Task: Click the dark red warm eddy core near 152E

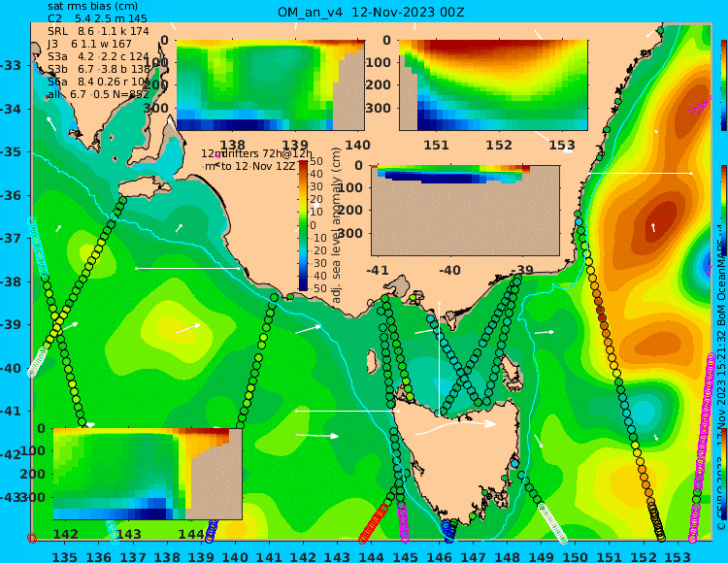Action: (x=655, y=223)
